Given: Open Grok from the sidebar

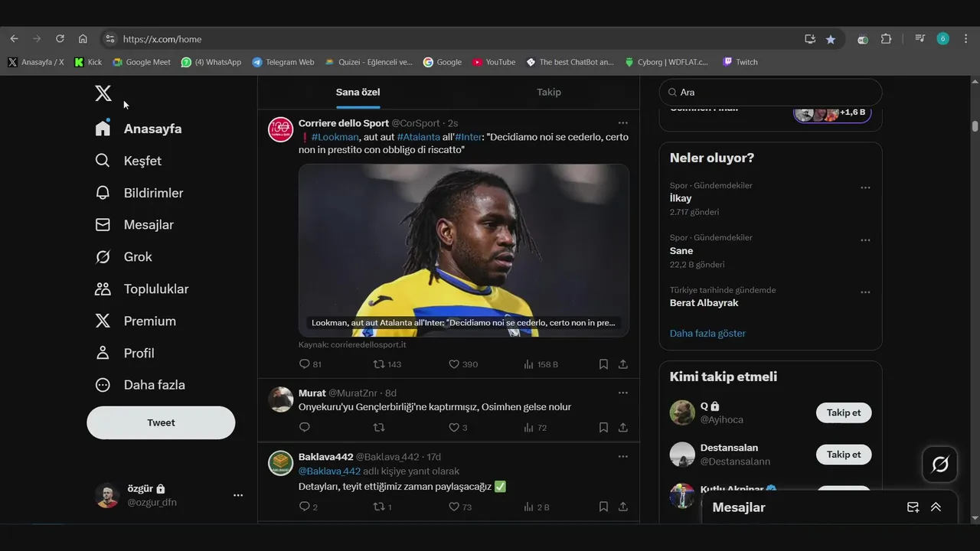Looking at the screenshot, I should [123, 257].
